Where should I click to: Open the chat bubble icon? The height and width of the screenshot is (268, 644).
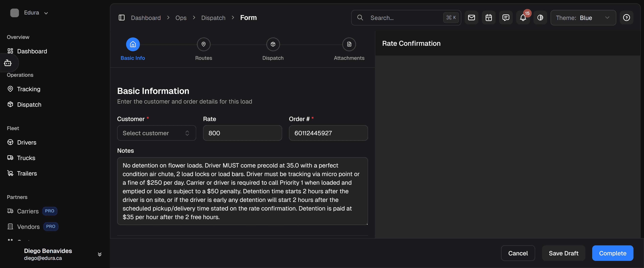[x=506, y=17]
